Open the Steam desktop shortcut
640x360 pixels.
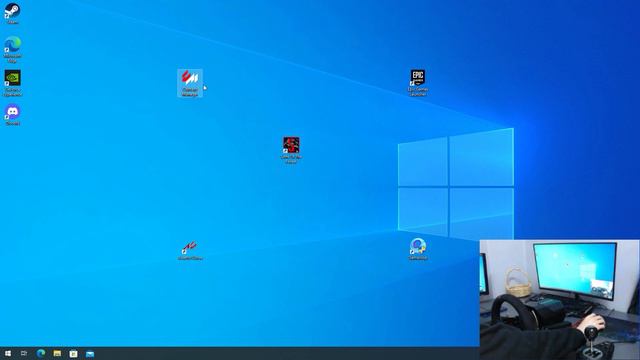[12, 13]
